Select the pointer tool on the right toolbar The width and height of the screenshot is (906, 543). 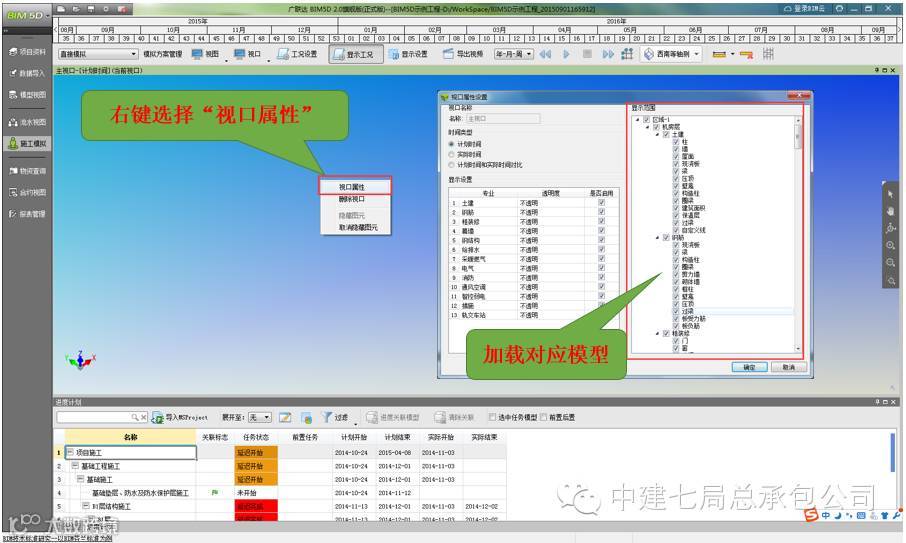pyautogui.click(x=890, y=195)
